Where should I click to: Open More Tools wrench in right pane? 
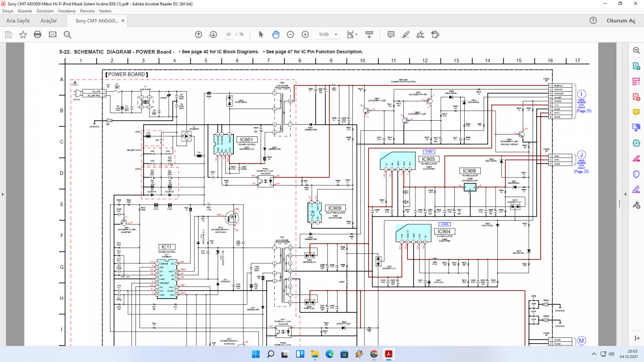click(x=636, y=205)
